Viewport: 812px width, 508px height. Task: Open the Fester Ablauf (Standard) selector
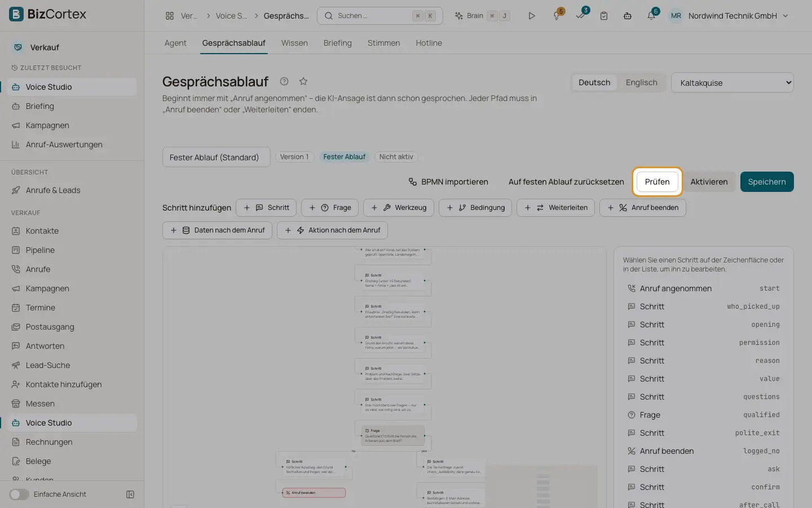point(216,157)
